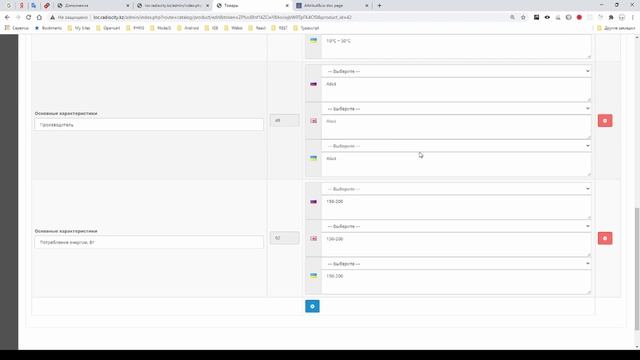Click the browser address bar URL

point(222,18)
